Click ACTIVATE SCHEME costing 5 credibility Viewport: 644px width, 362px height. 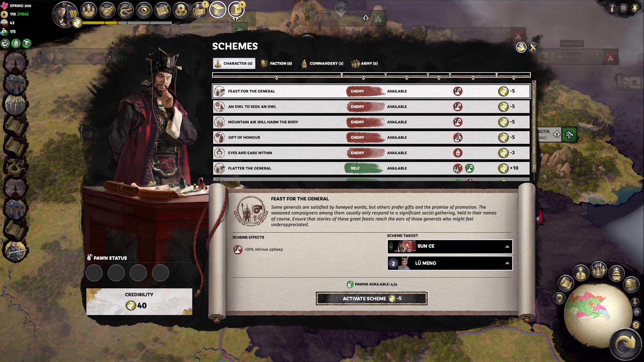click(372, 298)
